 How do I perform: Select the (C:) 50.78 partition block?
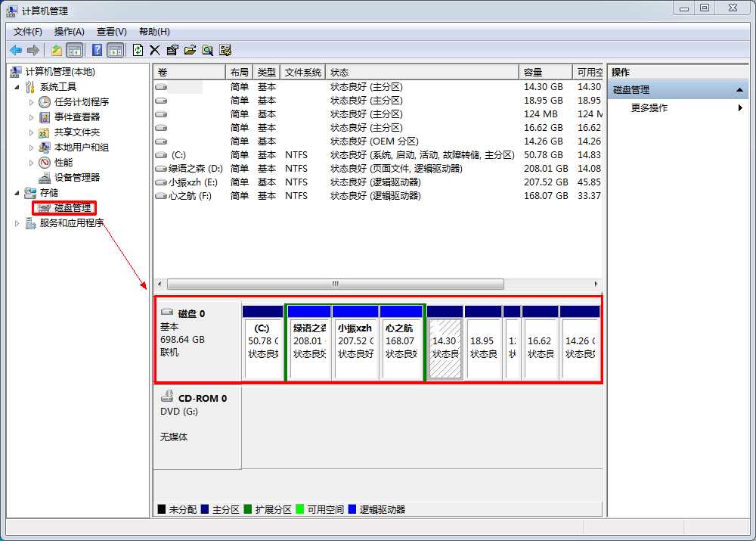point(263,343)
